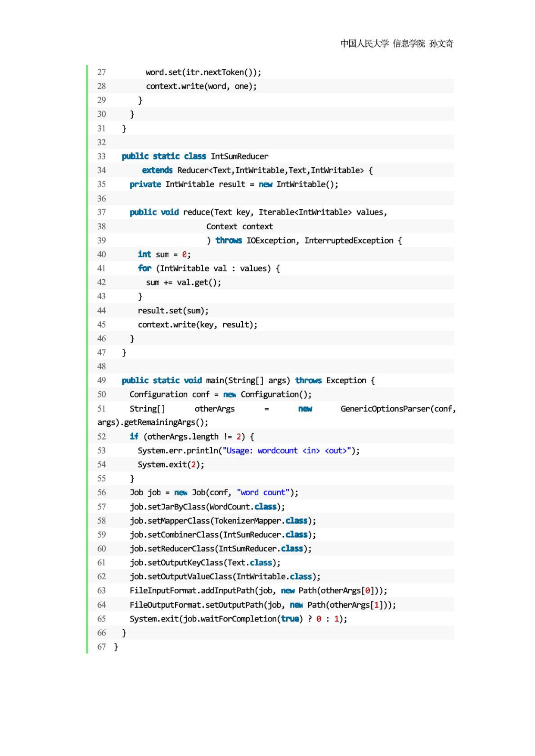Screen dimensions: 535x756
Task: Click the line context.write(key, result);
Action: (197, 325)
